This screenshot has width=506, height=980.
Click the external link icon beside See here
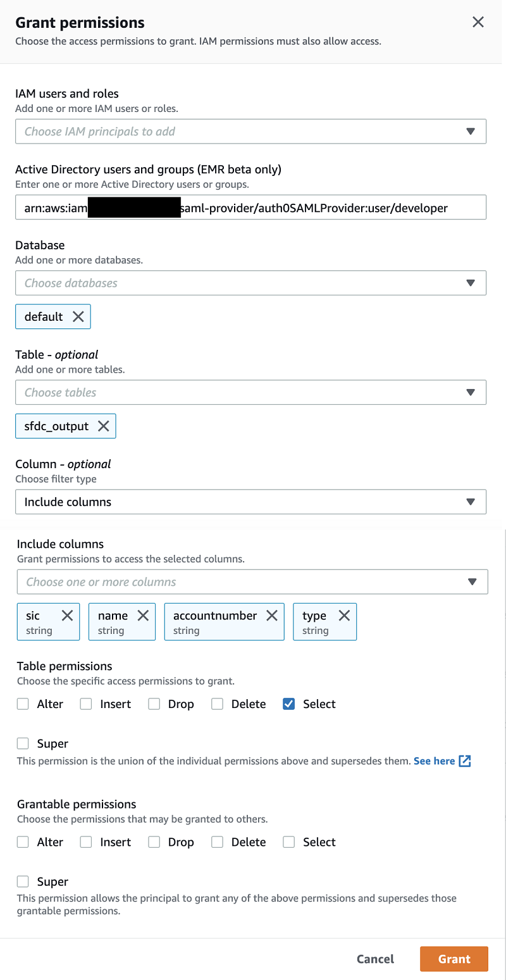(465, 761)
